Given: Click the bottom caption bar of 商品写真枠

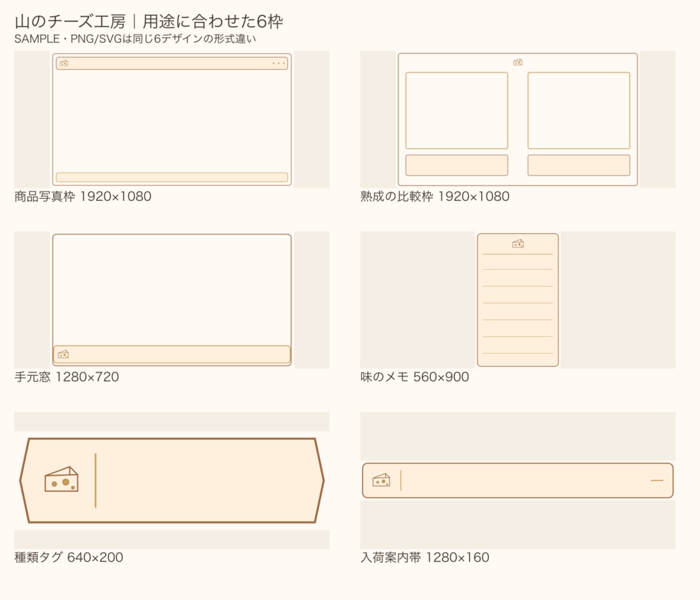Looking at the screenshot, I should 172,177.
